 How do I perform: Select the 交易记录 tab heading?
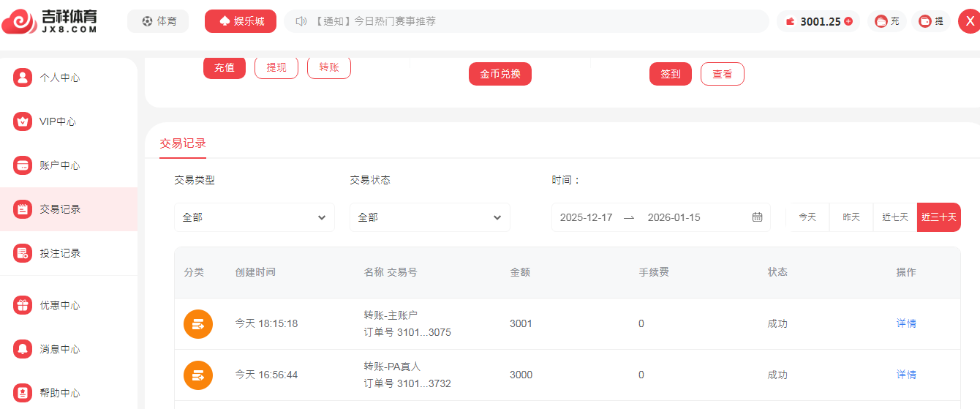click(x=183, y=143)
